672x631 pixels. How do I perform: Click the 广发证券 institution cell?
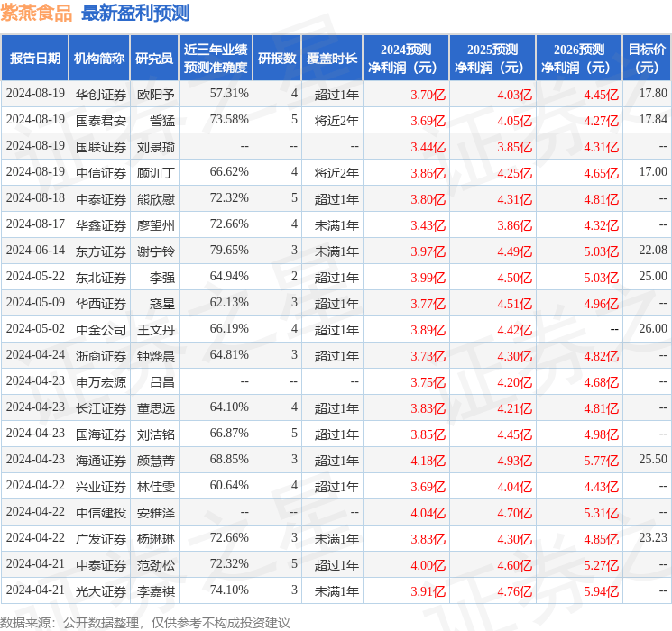(x=101, y=539)
